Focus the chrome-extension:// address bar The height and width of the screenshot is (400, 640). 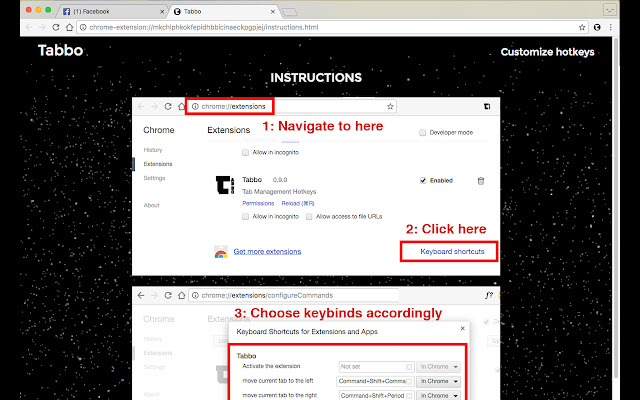click(331, 27)
